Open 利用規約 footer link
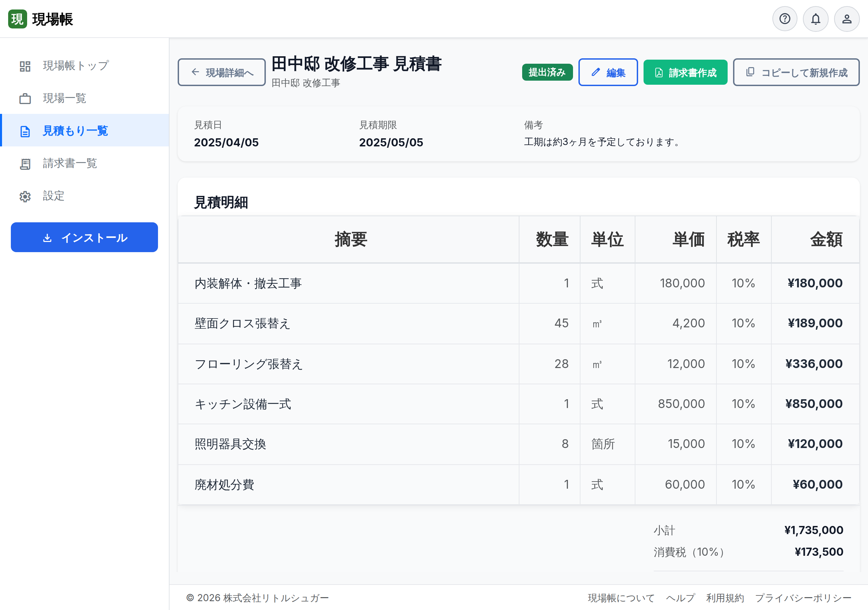The height and width of the screenshot is (610, 868). pos(725,598)
